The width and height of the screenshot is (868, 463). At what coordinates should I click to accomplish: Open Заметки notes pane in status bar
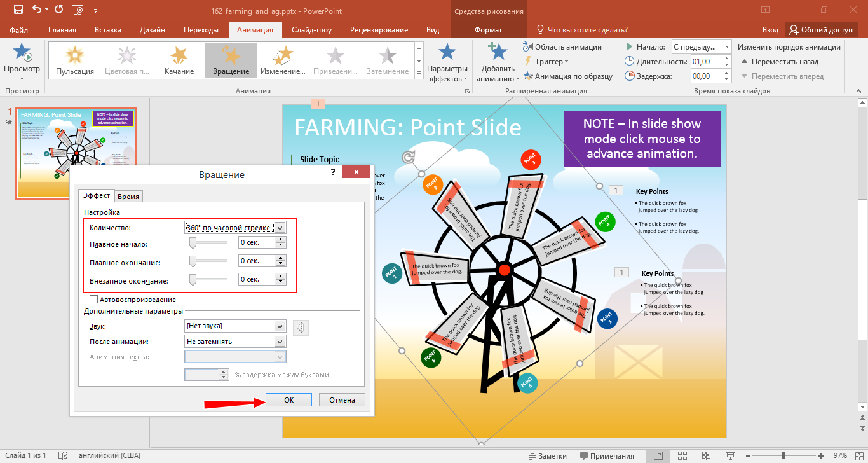547,456
